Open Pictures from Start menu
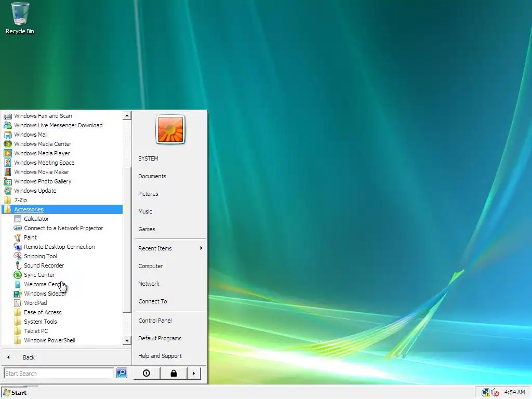The width and height of the screenshot is (532, 399). point(148,194)
